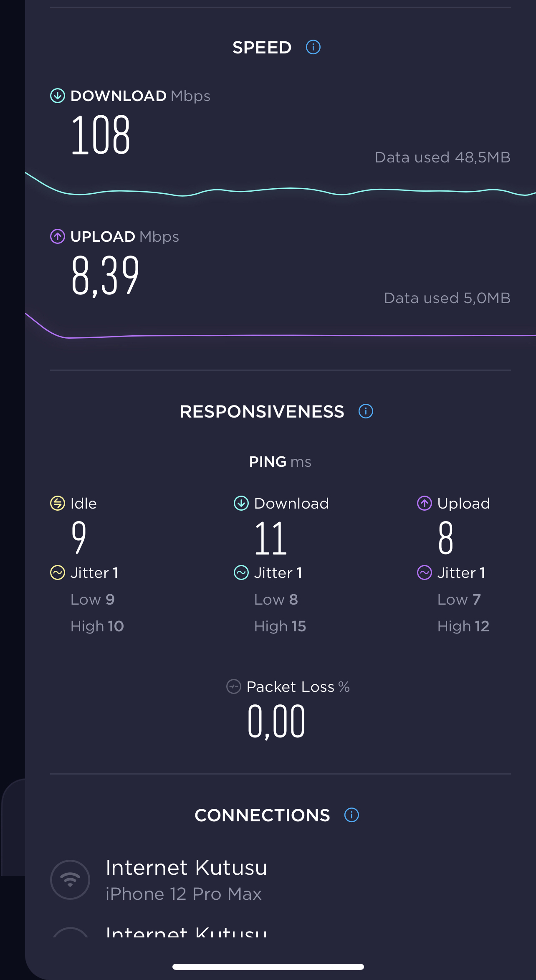Tap the purple upload arrow icon by UPLOAD Mbps
The height and width of the screenshot is (980, 536).
click(x=58, y=236)
